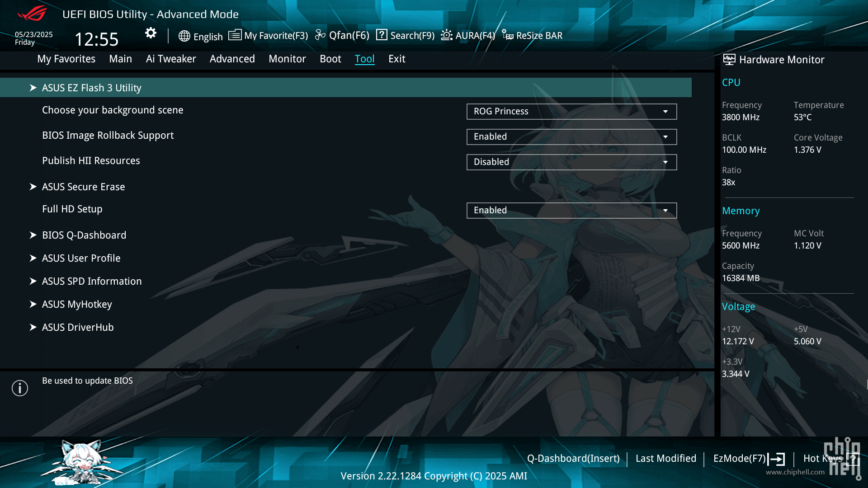This screenshot has width=868, height=488.
Task: Open ASUS MyHotkey
Action: [x=77, y=304]
